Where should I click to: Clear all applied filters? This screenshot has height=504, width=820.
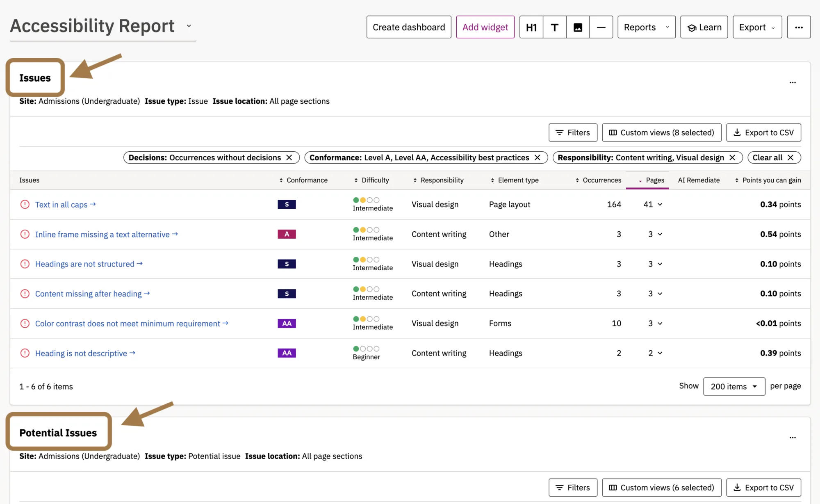coord(774,157)
